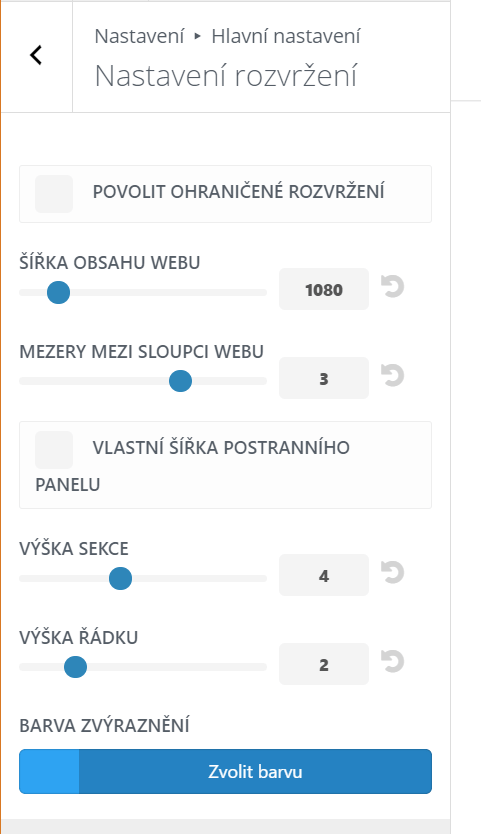Viewport: 481px width, 834px height.
Task: Reset Mezery mezi sloupci webu value
Action: pyautogui.click(x=393, y=376)
